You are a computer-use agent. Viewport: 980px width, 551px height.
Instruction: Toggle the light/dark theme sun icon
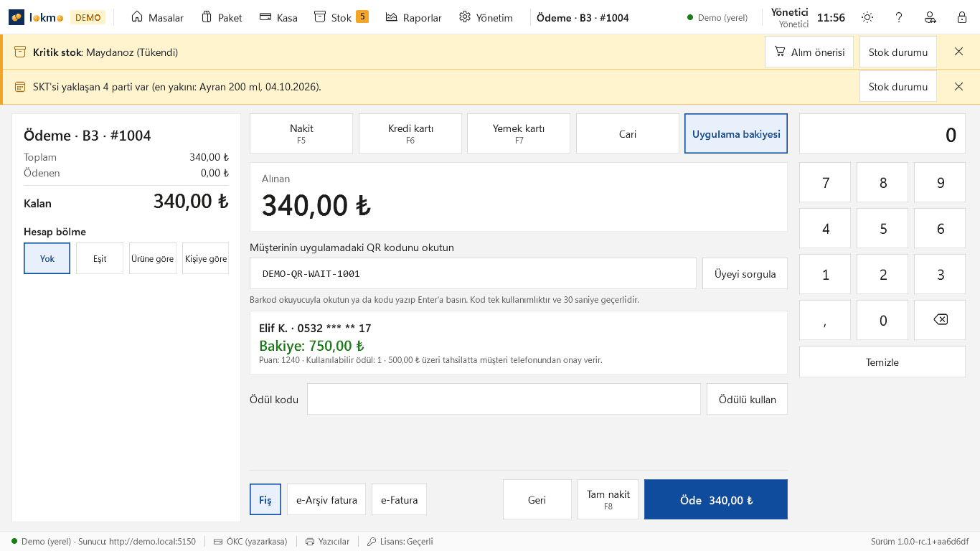pyautogui.click(x=867, y=17)
